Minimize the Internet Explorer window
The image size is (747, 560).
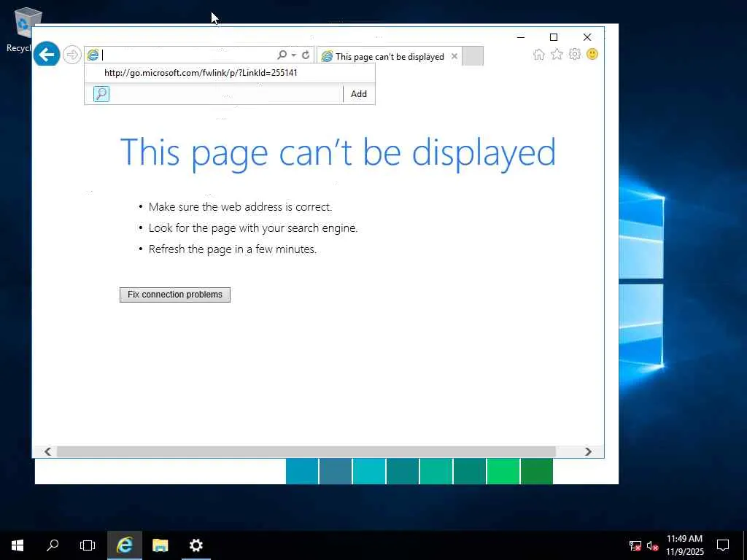pos(521,37)
